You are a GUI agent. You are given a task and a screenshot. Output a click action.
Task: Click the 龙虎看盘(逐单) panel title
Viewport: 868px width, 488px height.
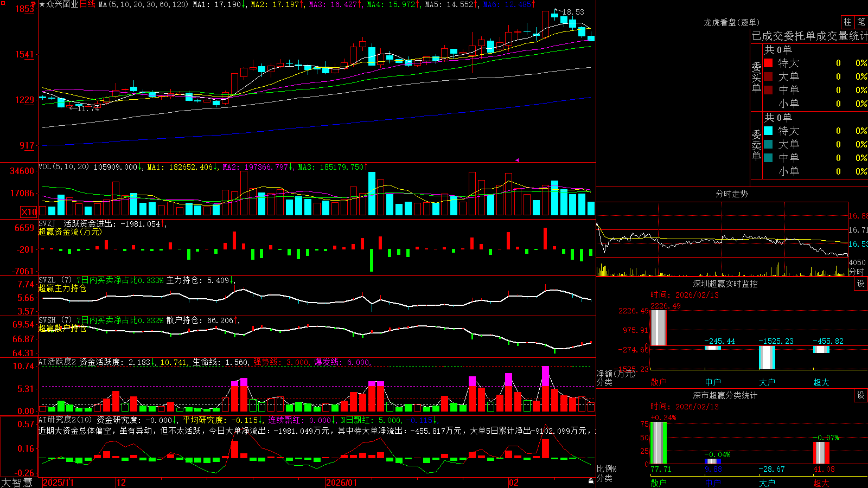731,22
